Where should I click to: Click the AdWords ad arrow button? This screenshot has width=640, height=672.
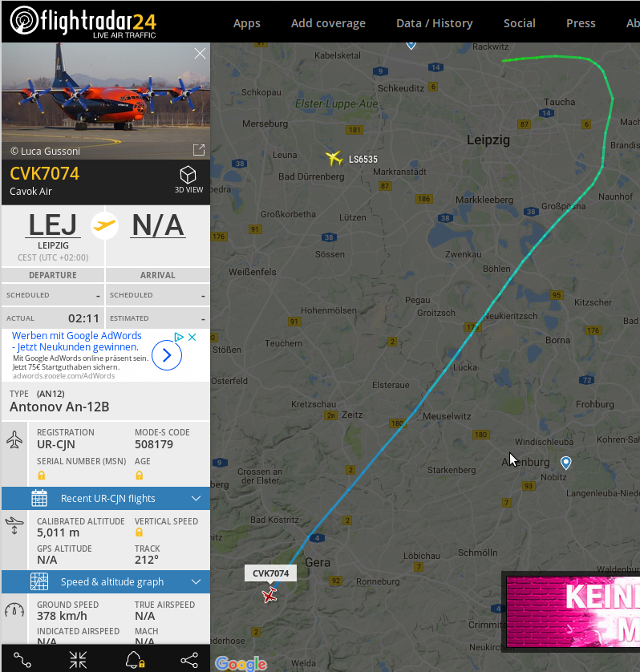[167, 355]
